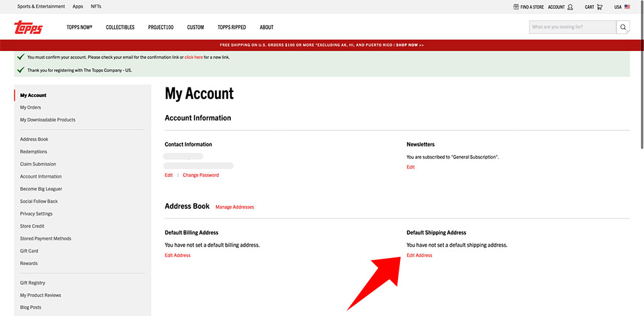Open the cart icon

pos(599,7)
